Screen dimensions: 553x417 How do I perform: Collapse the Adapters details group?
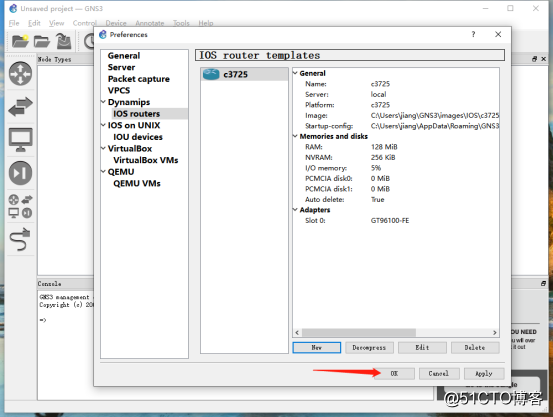pos(295,210)
